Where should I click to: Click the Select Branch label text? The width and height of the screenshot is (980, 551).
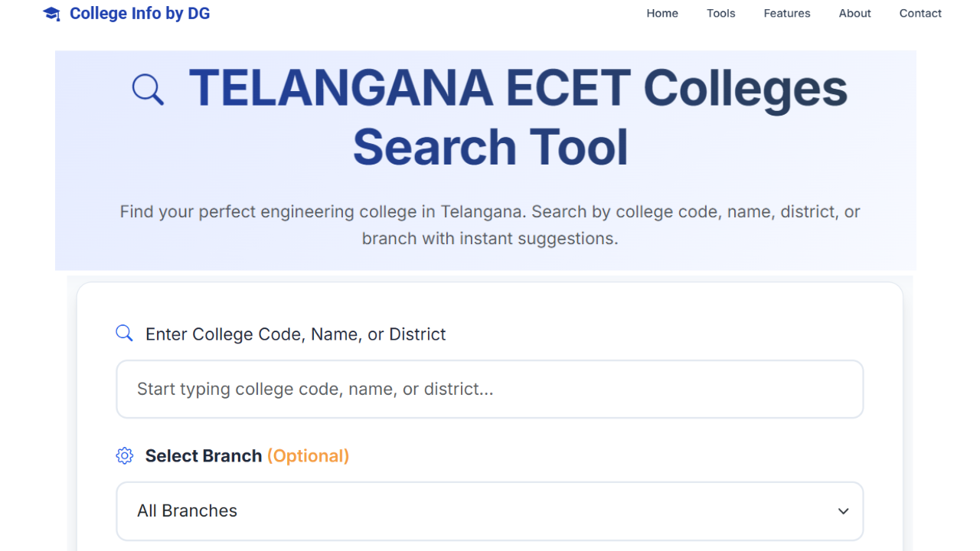pyautogui.click(x=202, y=455)
